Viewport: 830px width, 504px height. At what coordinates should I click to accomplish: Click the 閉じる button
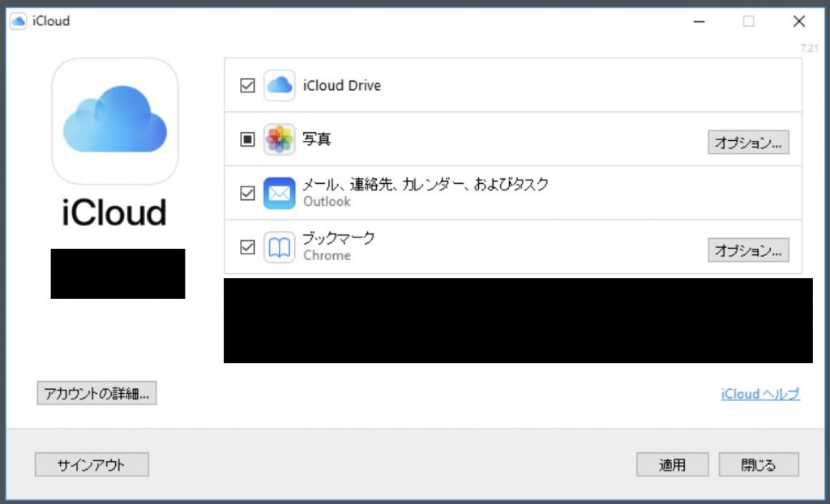click(759, 465)
